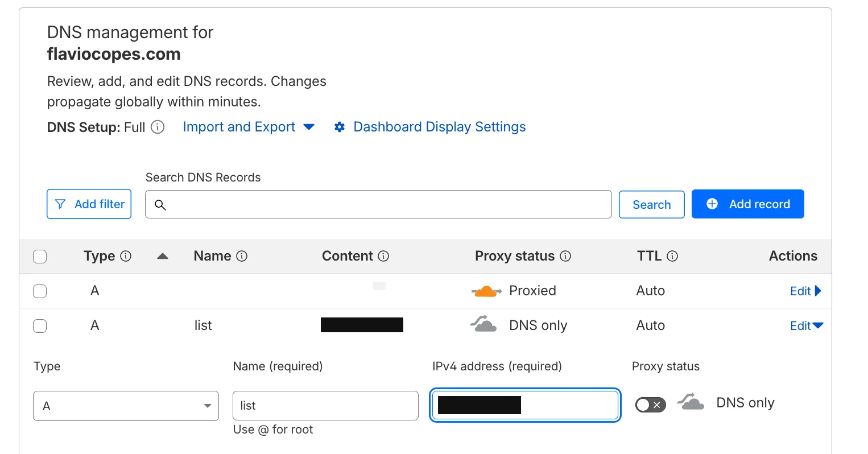Click the Dashboard Display Settings gear icon

(340, 127)
